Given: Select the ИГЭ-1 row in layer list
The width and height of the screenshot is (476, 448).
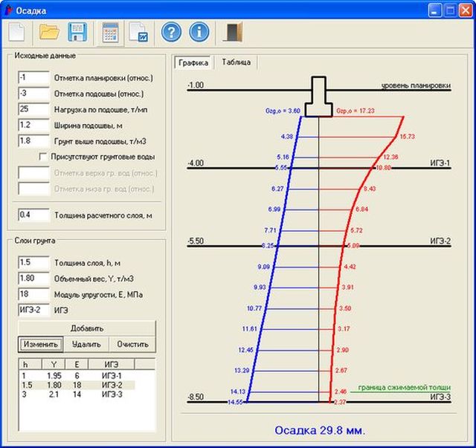Looking at the screenshot, I should [77, 375].
